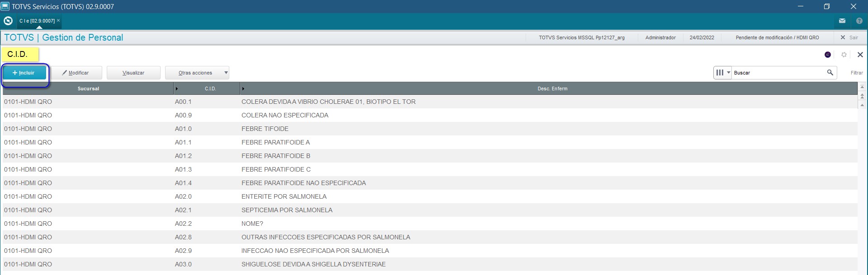This screenshot has width=868, height=275.
Task: Select the NOME? row
Action: [x=430, y=224]
